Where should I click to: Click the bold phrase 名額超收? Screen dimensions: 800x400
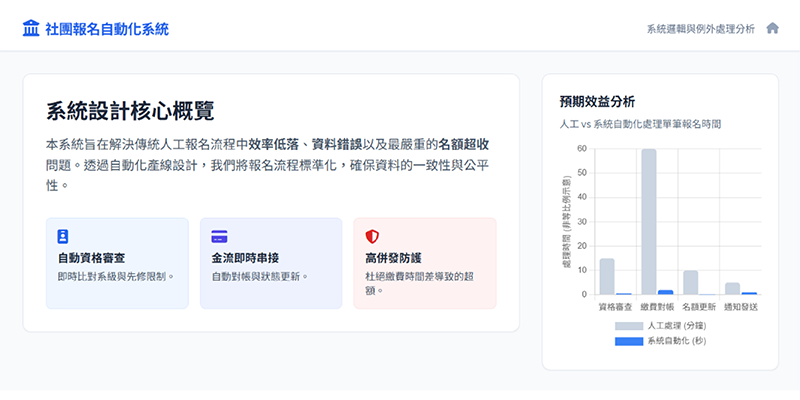464,145
